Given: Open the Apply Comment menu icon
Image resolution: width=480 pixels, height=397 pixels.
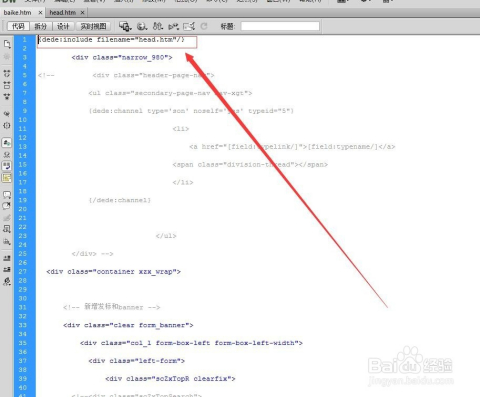Looking at the screenshot, I should point(7,195).
